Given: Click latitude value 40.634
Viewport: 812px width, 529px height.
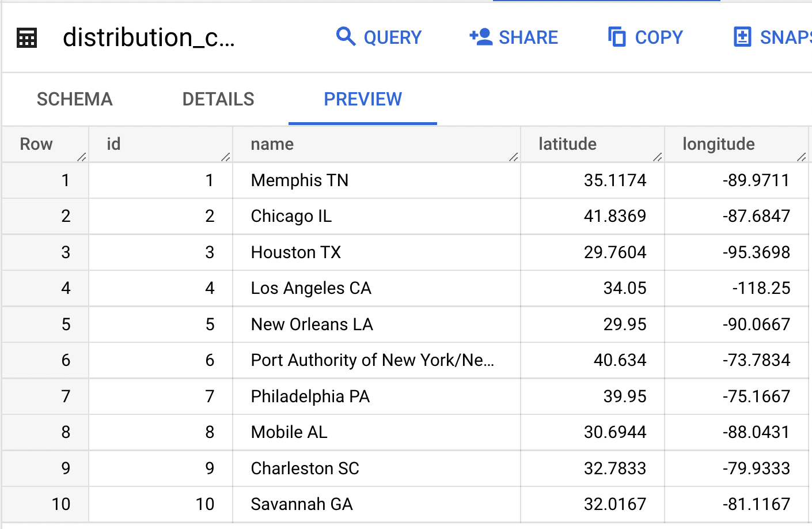Looking at the screenshot, I should [x=620, y=360].
